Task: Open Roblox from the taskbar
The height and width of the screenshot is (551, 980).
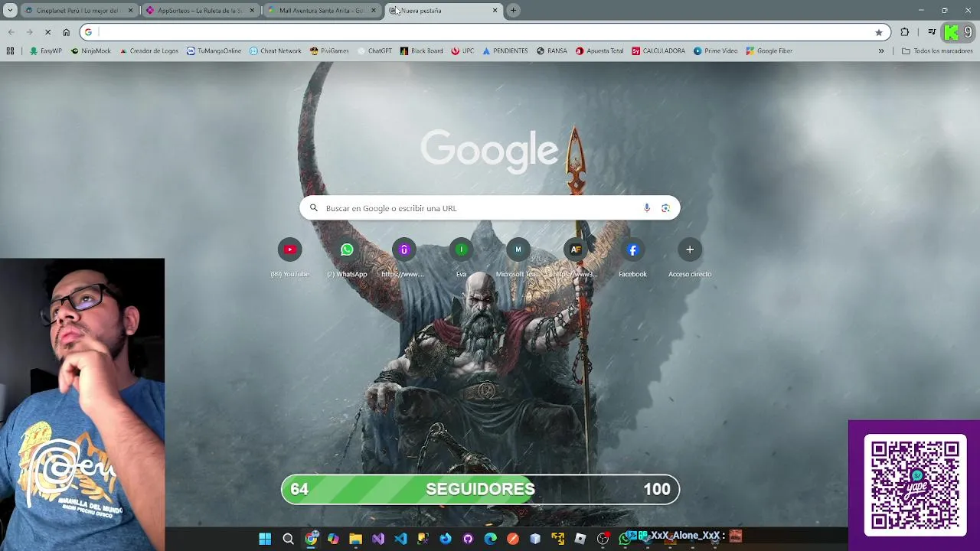Action: click(x=580, y=539)
